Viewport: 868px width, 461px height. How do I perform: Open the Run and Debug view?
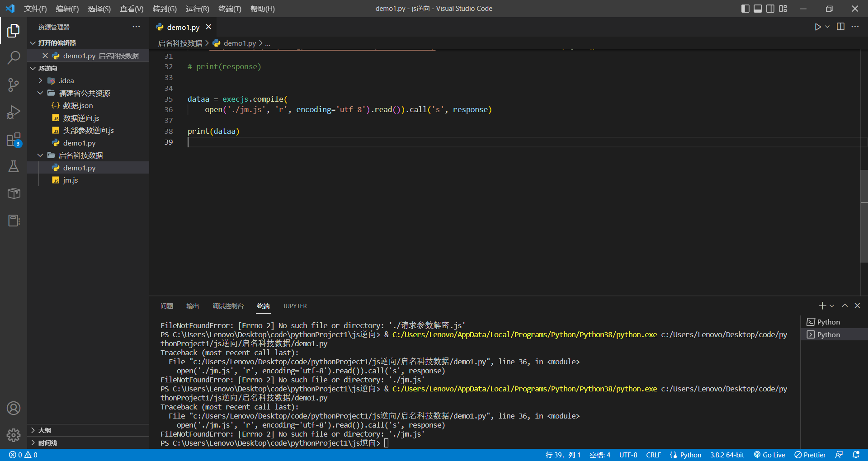tap(14, 112)
